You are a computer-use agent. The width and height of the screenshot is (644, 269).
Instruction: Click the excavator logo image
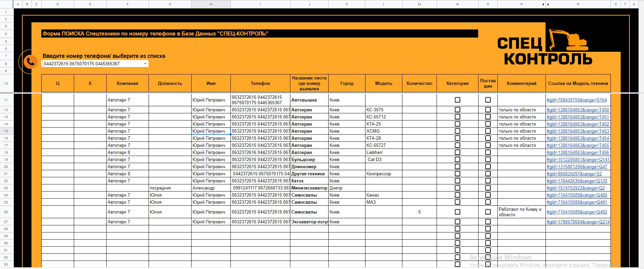[x=569, y=40]
